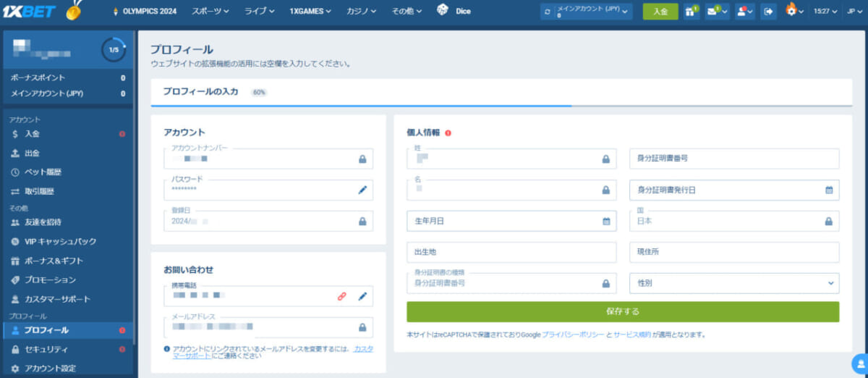The image size is (868, 378).
Task: Open the gift bonuses icon in header
Action: [x=692, y=11]
